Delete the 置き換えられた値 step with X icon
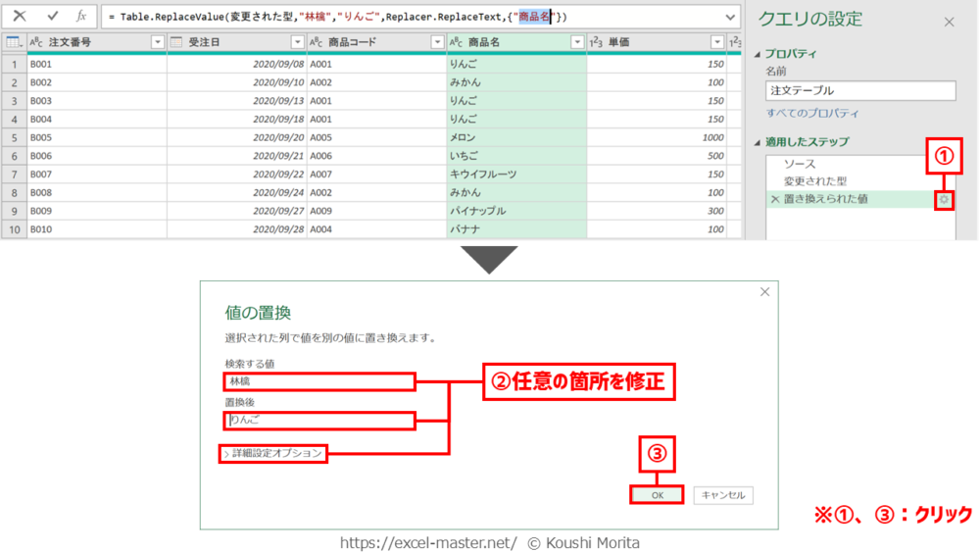Viewport: 980px width, 552px height. coord(774,199)
